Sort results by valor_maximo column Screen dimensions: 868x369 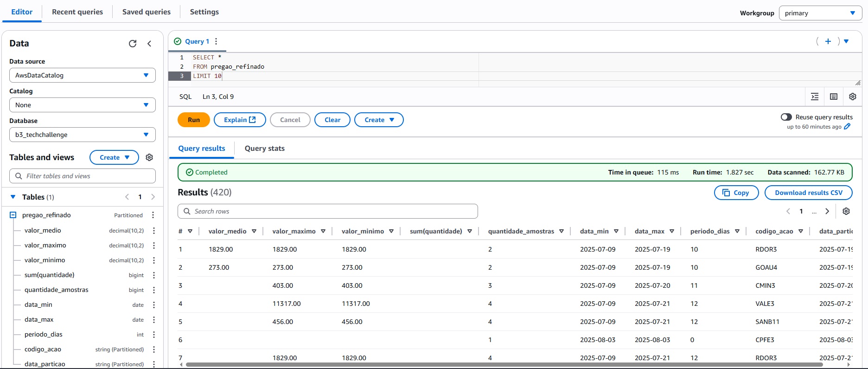[323, 231]
